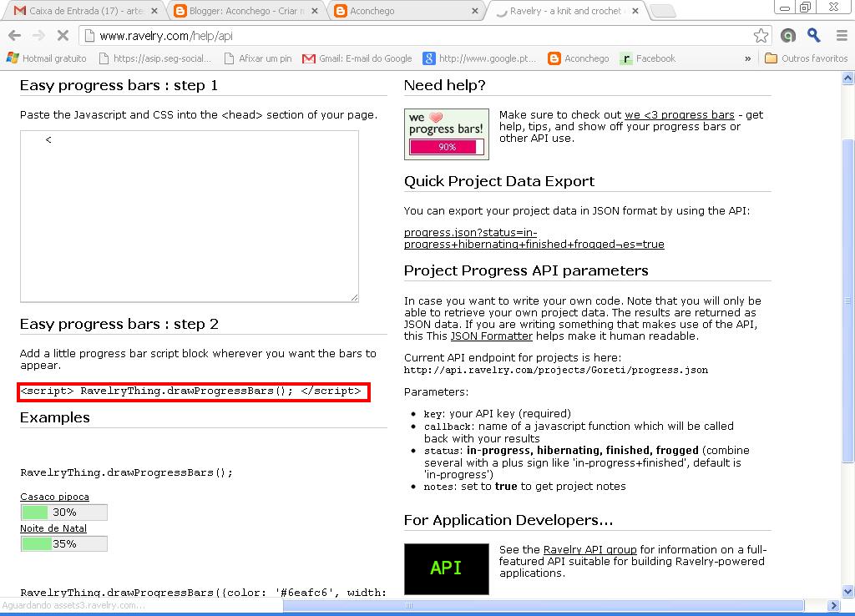
Task: Click the 'Project Progress API parameters' heading
Action: pos(526,270)
